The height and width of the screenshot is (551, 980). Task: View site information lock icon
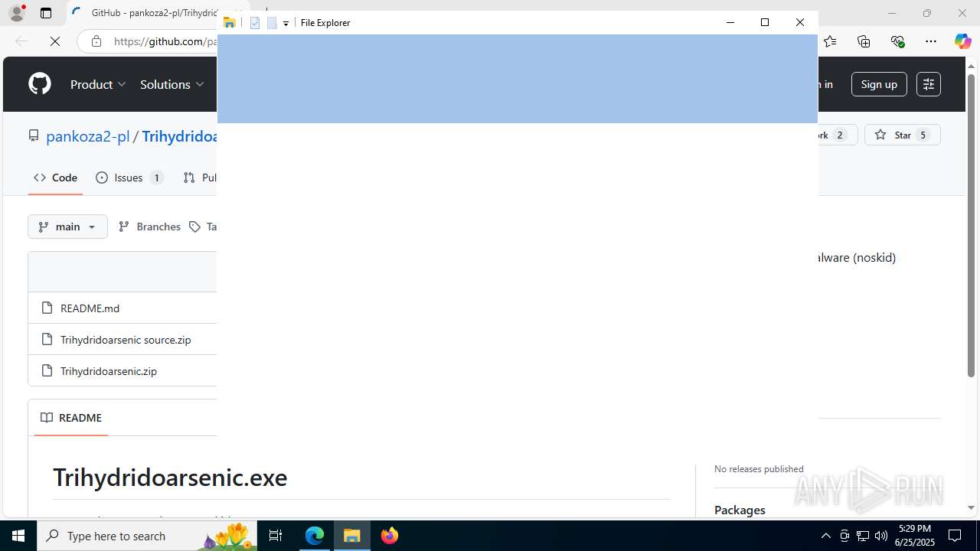[96, 41]
